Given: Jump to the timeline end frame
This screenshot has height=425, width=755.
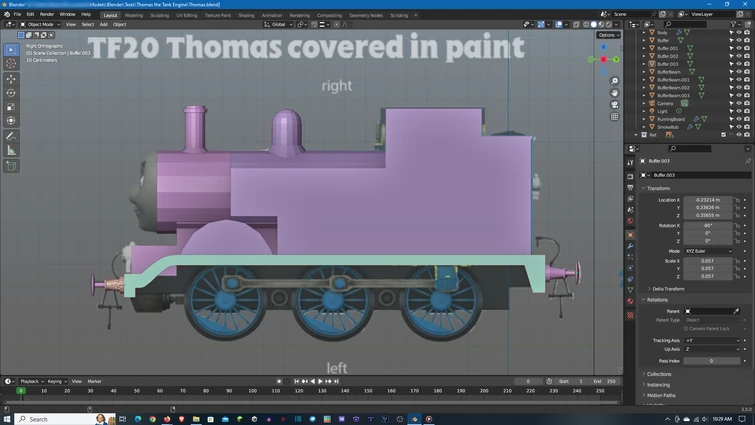Looking at the screenshot, I should click(x=337, y=381).
